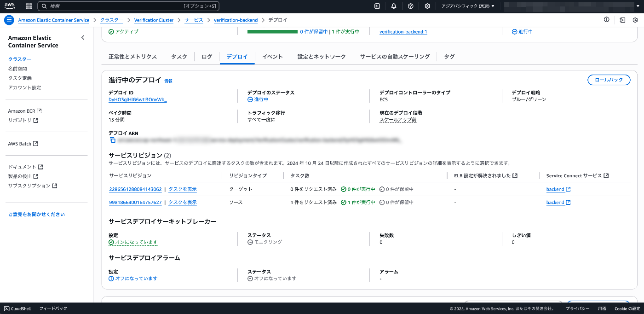Click CloudShell icon in the footer

[7, 308]
